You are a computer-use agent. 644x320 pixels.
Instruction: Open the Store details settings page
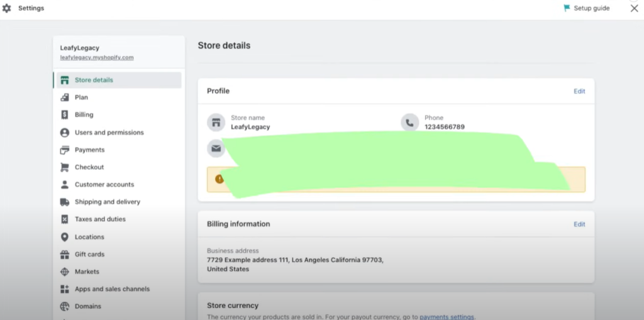118,80
